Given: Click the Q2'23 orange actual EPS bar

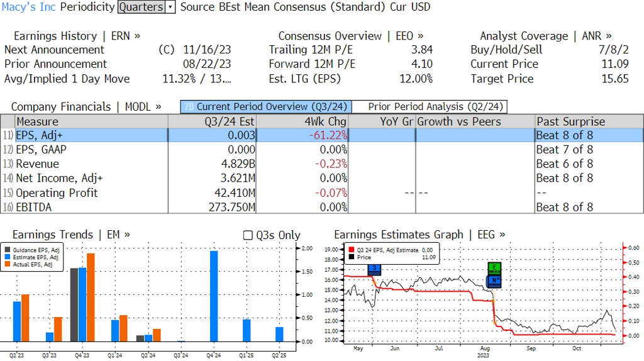Looking at the screenshot, I should [25, 318].
